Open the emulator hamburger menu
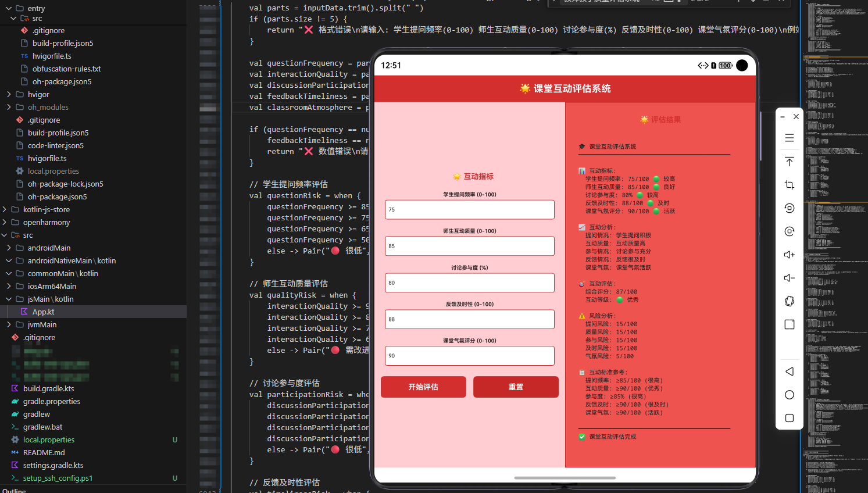The width and height of the screenshot is (868, 493). pyautogui.click(x=789, y=138)
